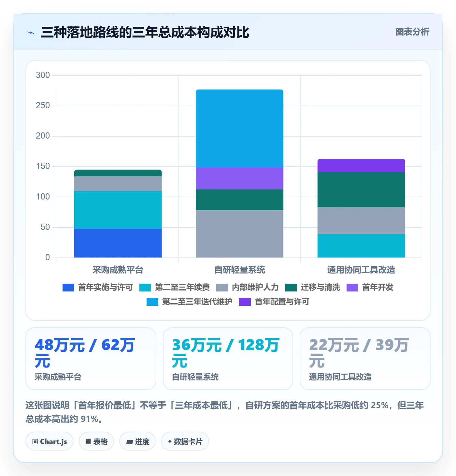The width and height of the screenshot is (456, 476).
Task: Click the cyan segment in 采购成熟平台 bar
Action: coord(118,210)
